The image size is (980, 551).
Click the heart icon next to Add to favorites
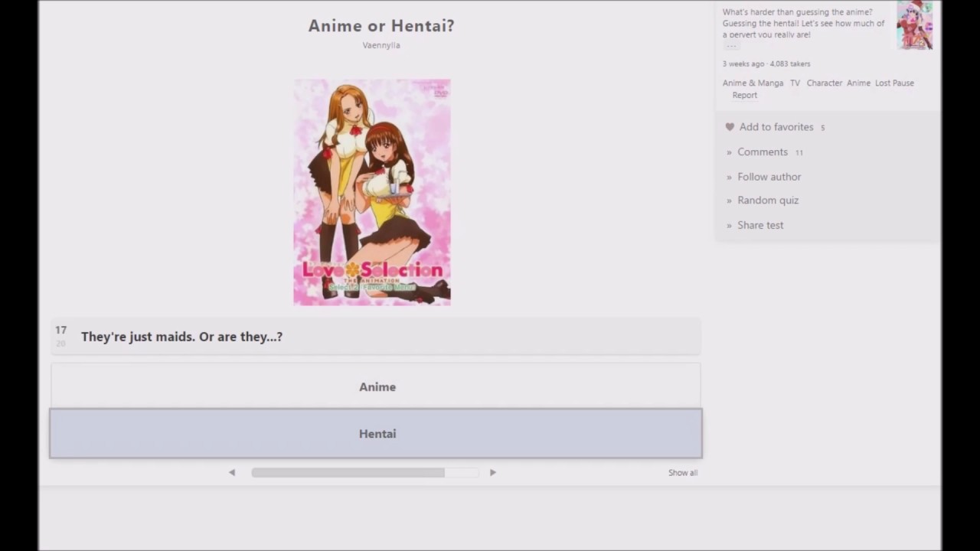[x=730, y=127]
